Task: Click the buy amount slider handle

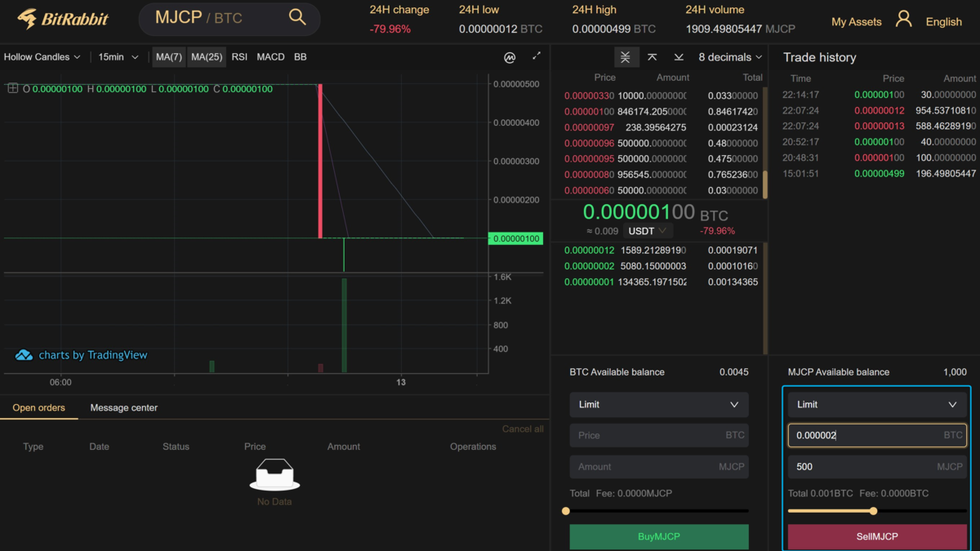Action: [x=566, y=511]
